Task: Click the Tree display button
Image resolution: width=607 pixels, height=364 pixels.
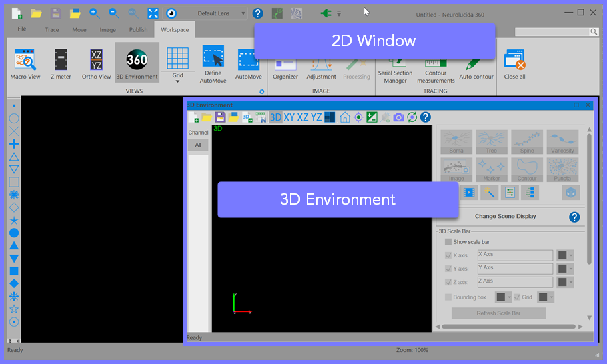Action: [x=492, y=142]
